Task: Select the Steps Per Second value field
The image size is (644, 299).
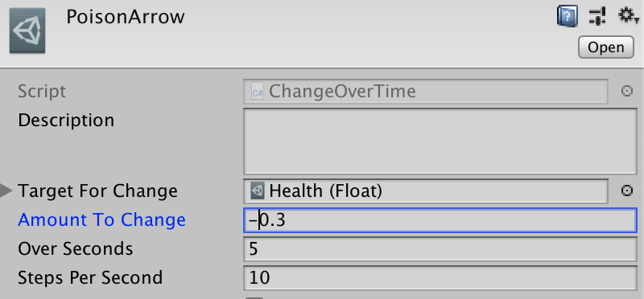Action: [x=440, y=277]
